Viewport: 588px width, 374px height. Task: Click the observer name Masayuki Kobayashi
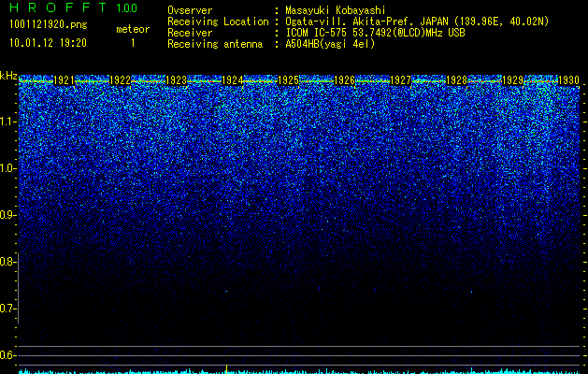[336, 10]
